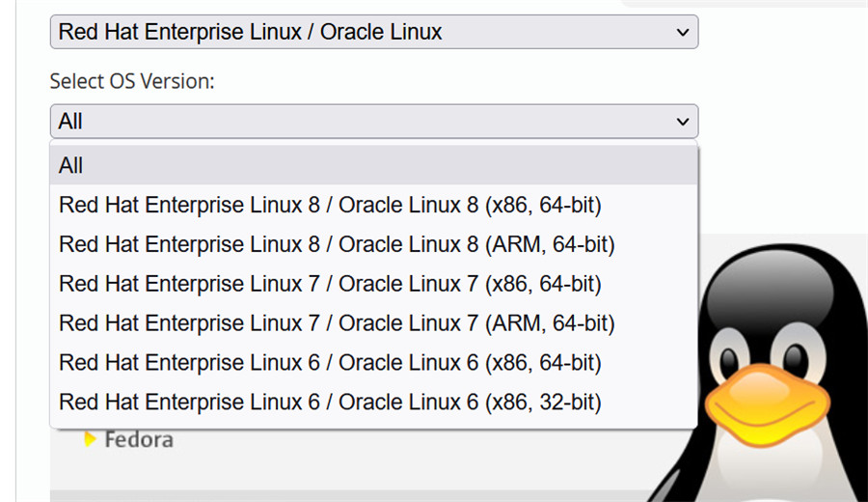Image resolution: width=868 pixels, height=502 pixels.
Task: Open the Red Hat / Oracle Linux OS dropdown
Action: tap(373, 32)
